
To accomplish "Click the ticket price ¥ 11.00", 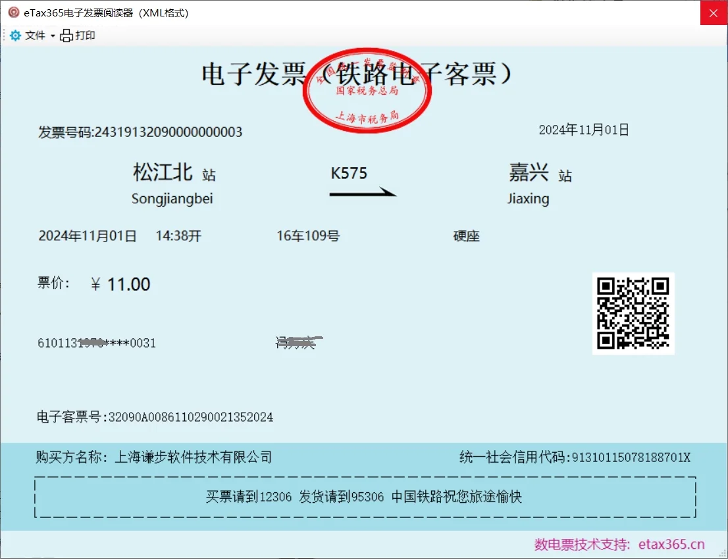I will pos(120,284).
